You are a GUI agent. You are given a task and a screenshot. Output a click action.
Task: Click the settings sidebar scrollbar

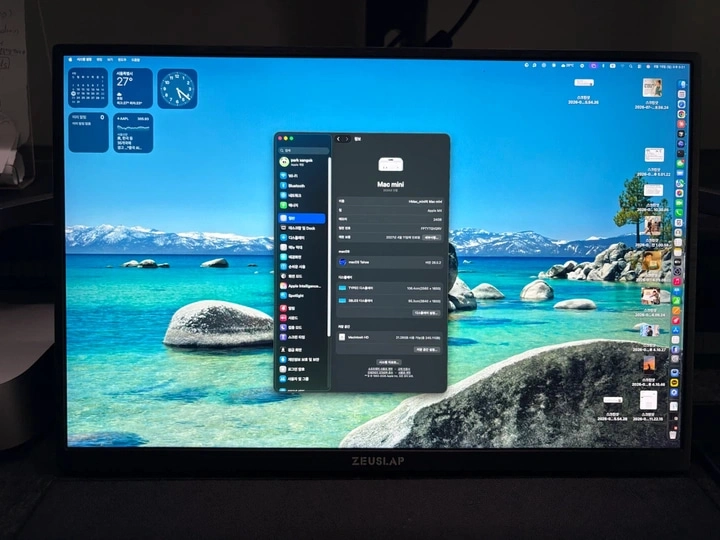pyautogui.click(x=329, y=247)
